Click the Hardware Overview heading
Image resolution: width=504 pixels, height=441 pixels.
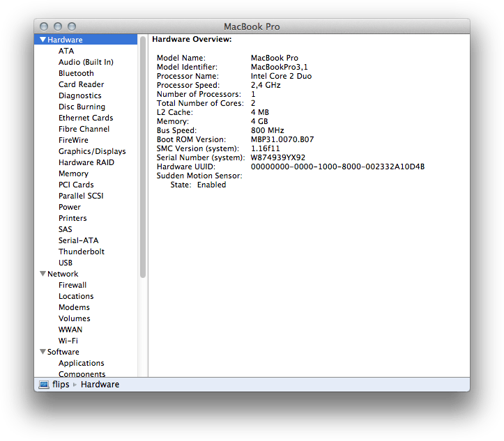pos(192,39)
